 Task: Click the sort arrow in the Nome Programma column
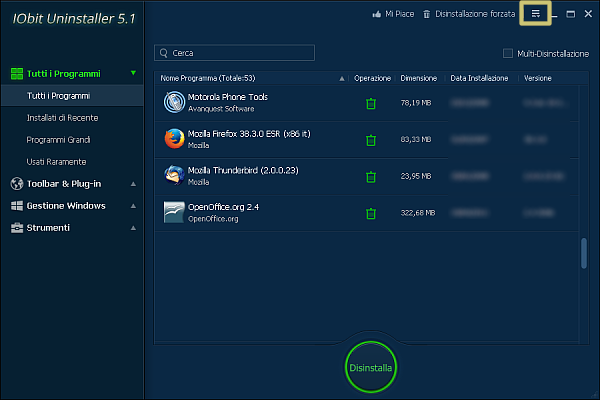(342, 78)
